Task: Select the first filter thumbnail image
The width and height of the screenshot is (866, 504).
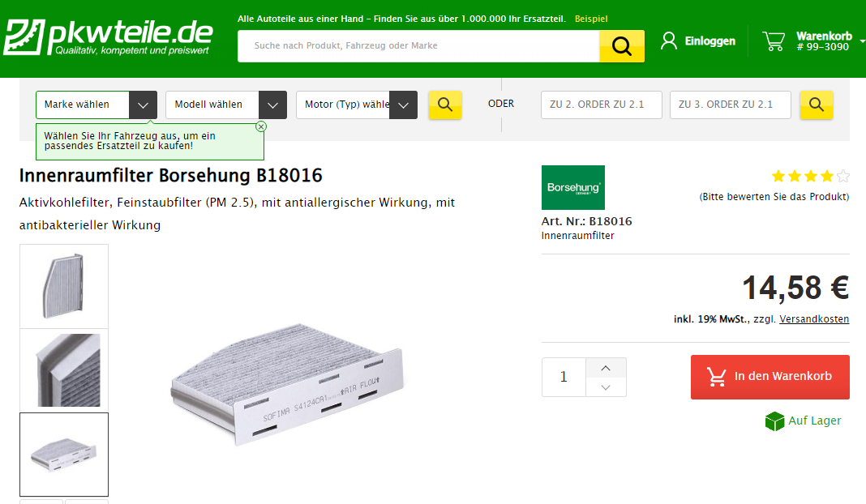Action: point(64,286)
